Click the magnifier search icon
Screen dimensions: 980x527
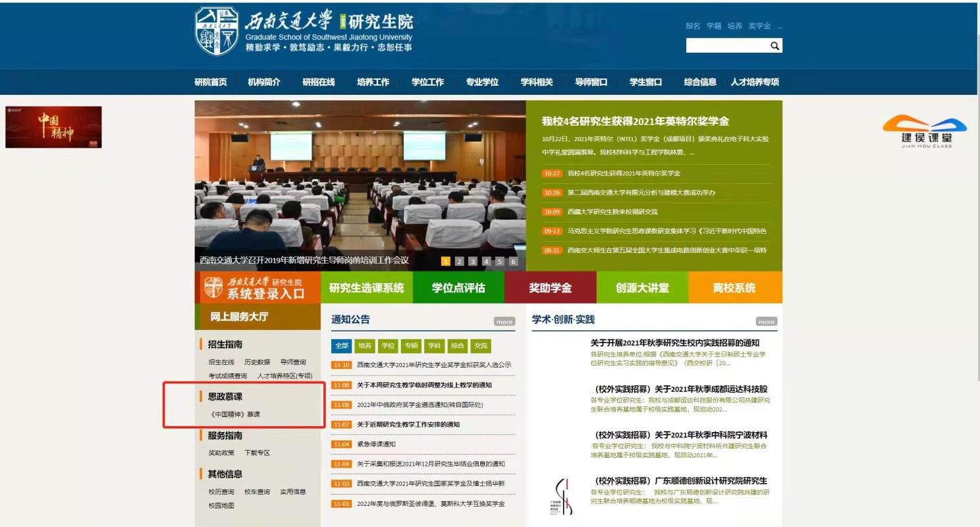coord(775,45)
